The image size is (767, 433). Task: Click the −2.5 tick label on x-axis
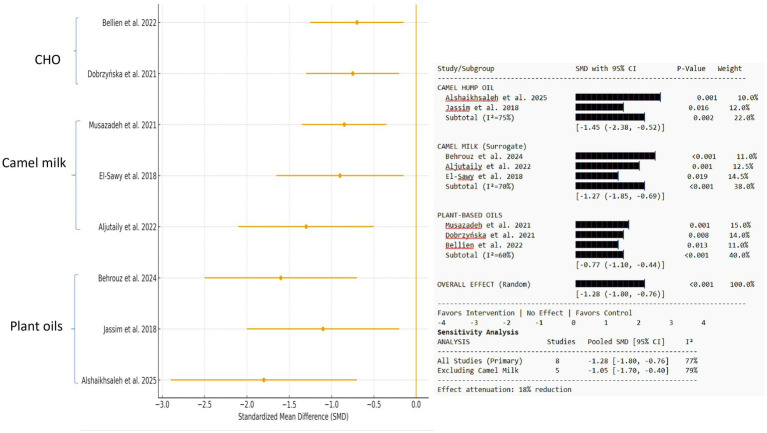(x=204, y=405)
